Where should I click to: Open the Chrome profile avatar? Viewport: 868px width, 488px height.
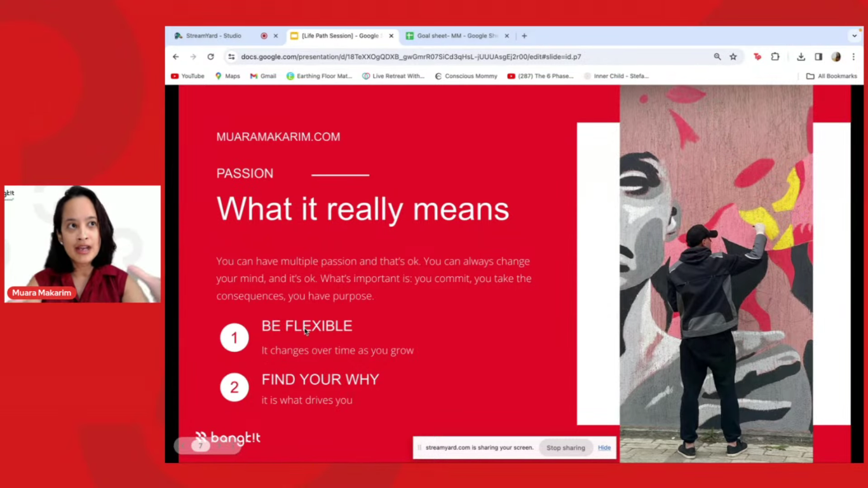pyautogui.click(x=836, y=57)
